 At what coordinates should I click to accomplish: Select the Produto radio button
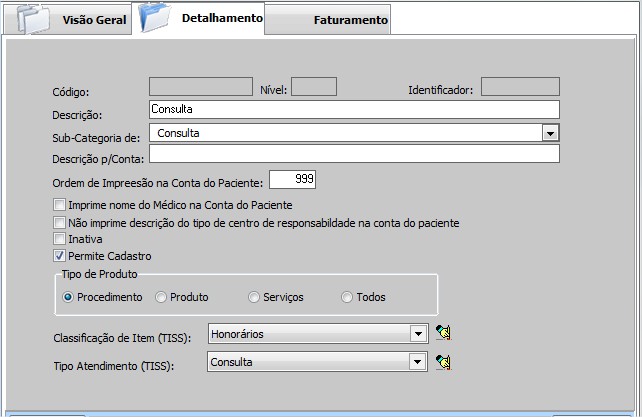coord(161,297)
